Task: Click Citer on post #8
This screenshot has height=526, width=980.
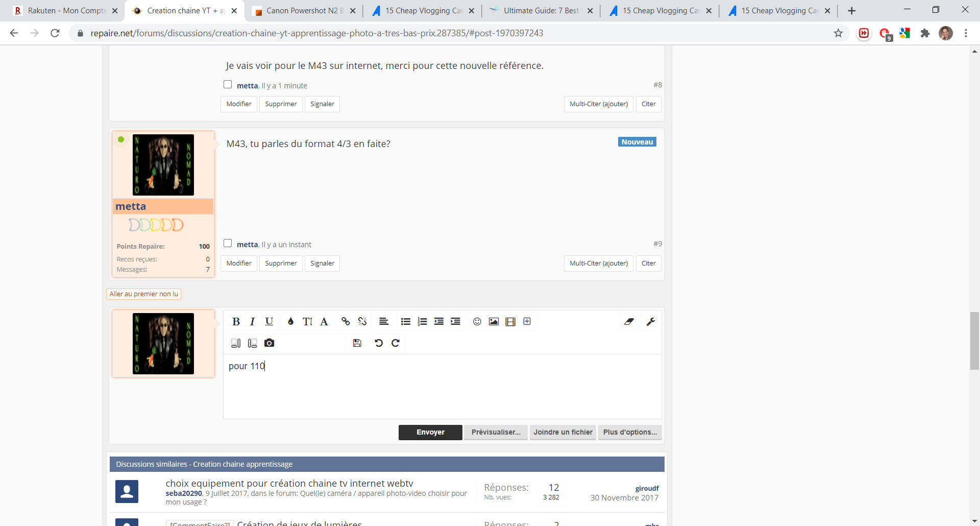Action: 649,104
